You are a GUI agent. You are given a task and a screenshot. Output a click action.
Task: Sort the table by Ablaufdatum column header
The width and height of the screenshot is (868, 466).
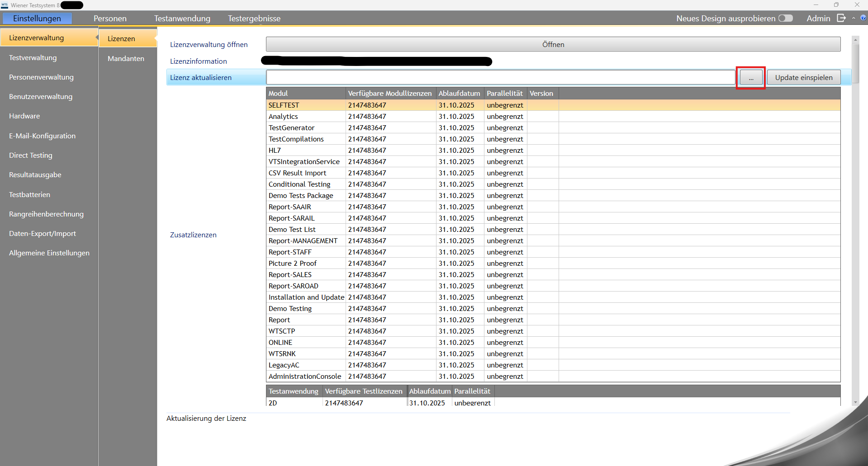[x=459, y=94]
